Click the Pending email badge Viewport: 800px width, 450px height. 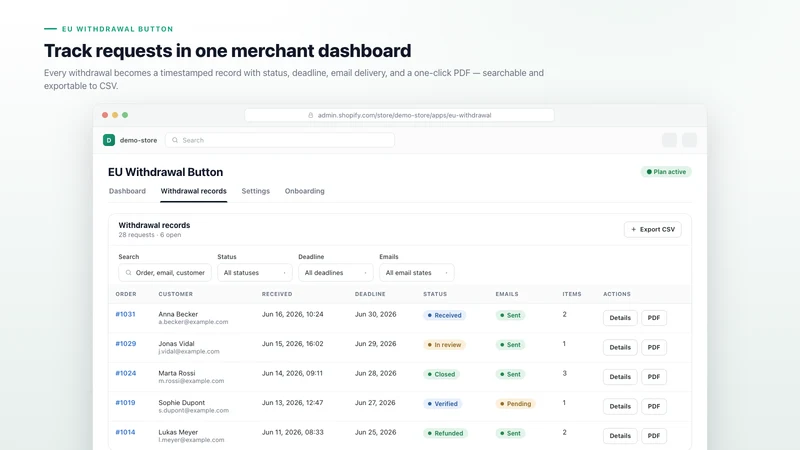[x=515, y=404]
